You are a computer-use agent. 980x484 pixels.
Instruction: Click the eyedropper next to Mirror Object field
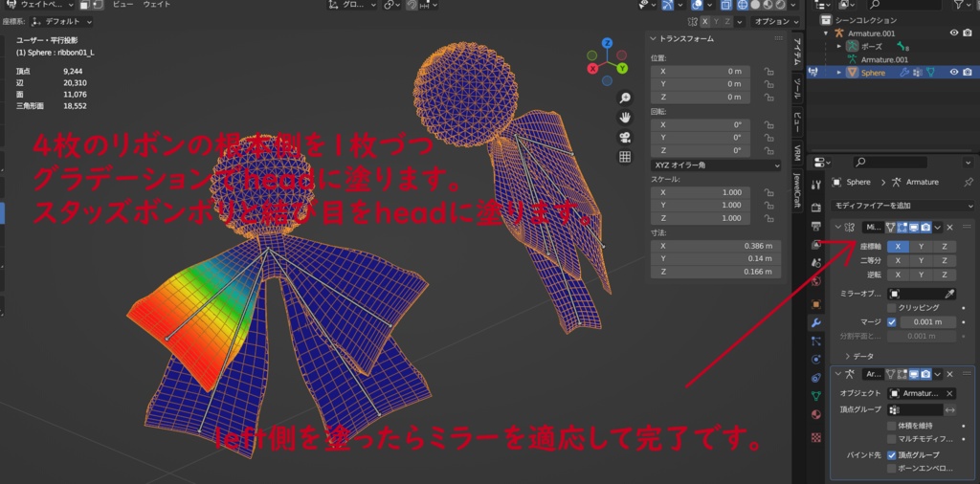[x=948, y=294]
